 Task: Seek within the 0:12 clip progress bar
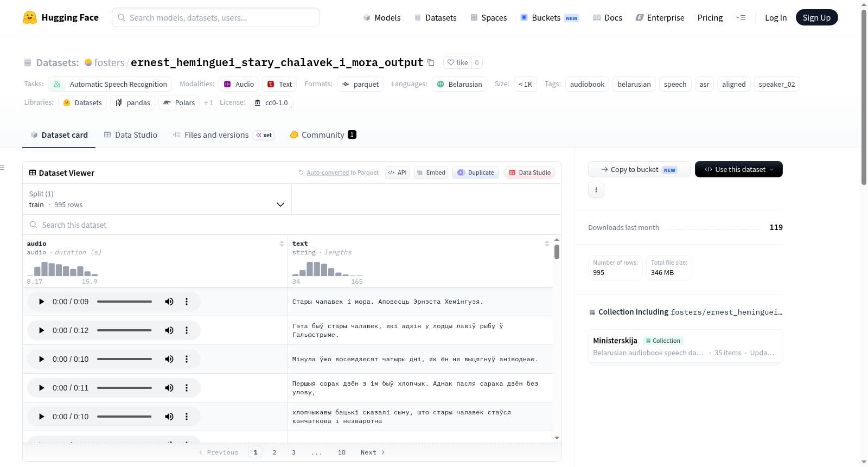124,330
